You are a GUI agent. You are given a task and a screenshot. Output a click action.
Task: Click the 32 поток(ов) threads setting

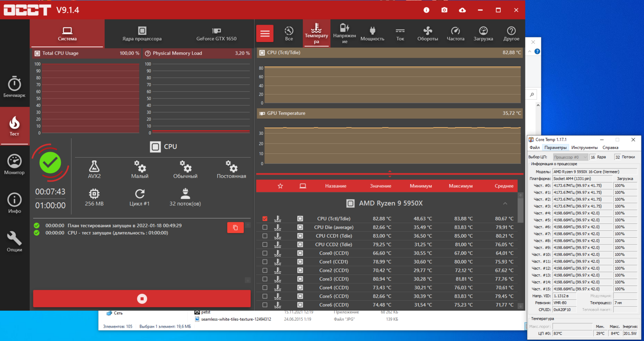click(185, 197)
